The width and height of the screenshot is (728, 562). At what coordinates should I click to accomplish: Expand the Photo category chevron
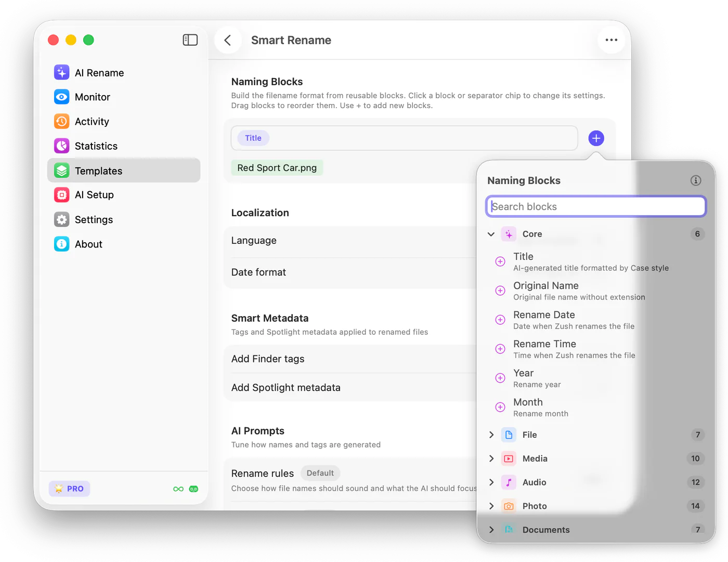491,506
